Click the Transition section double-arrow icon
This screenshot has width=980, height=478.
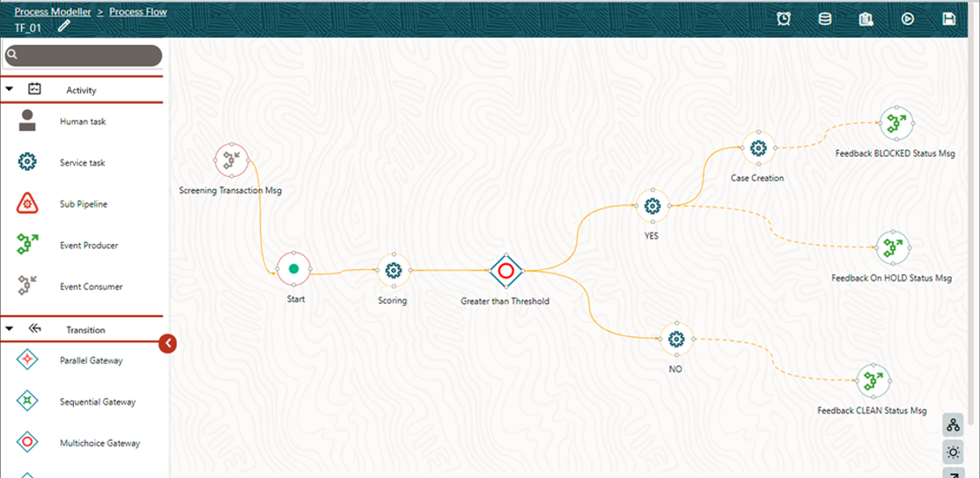tap(34, 328)
